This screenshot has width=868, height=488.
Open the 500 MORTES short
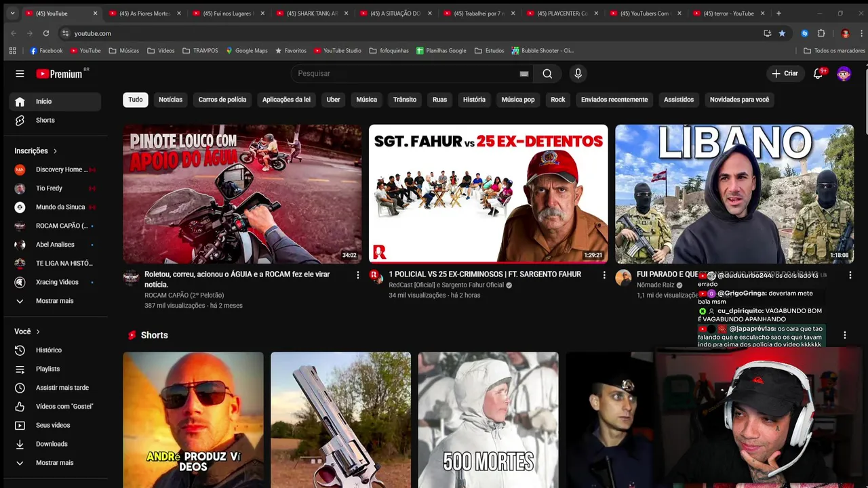[488, 420]
